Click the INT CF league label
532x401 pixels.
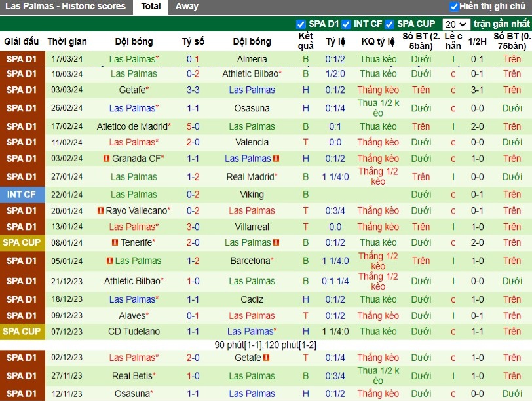(x=21, y=195)
